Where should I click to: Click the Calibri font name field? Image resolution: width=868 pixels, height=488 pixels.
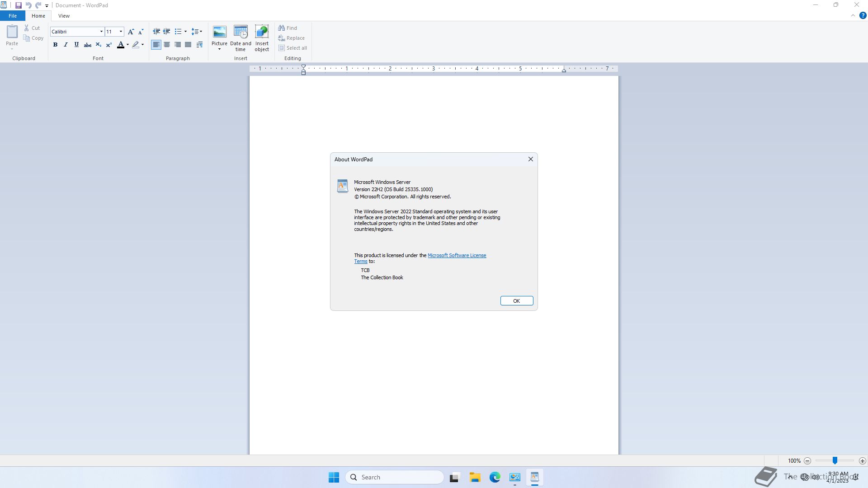click(x=75, y=32)
